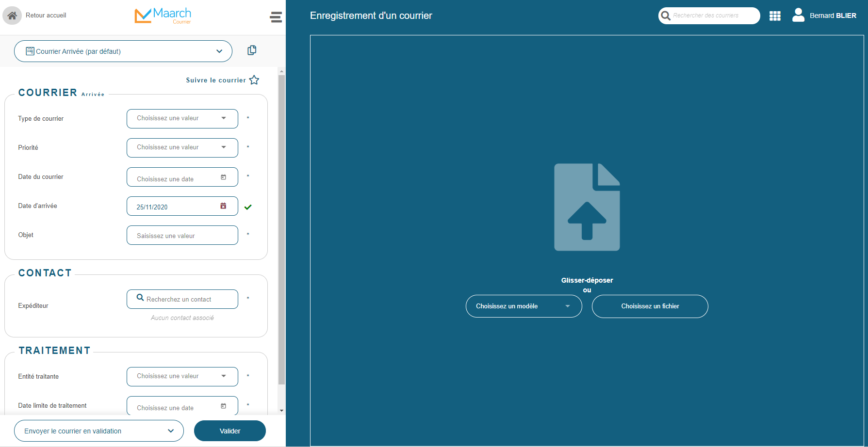
Task: Click the home icon for Retour accueil
Action: [12, 16]
